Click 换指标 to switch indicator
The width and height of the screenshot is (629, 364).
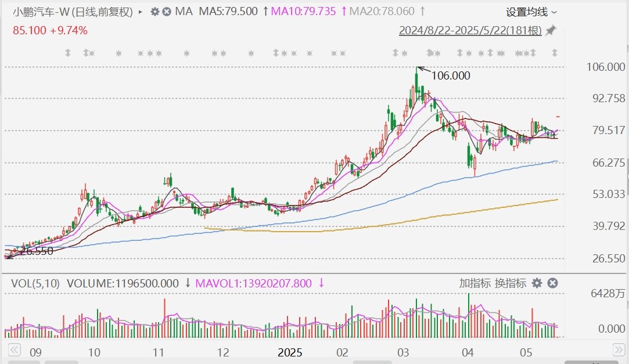(511, 283)
